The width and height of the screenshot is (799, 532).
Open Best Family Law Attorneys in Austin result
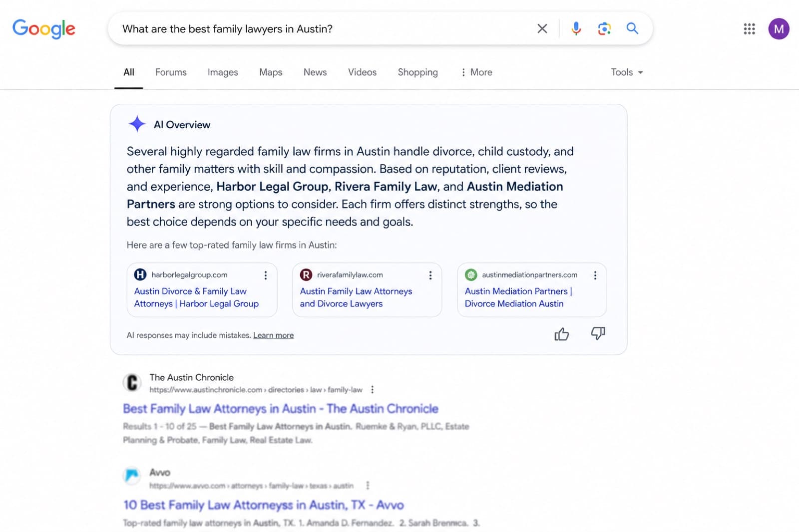tap(281, 409)
